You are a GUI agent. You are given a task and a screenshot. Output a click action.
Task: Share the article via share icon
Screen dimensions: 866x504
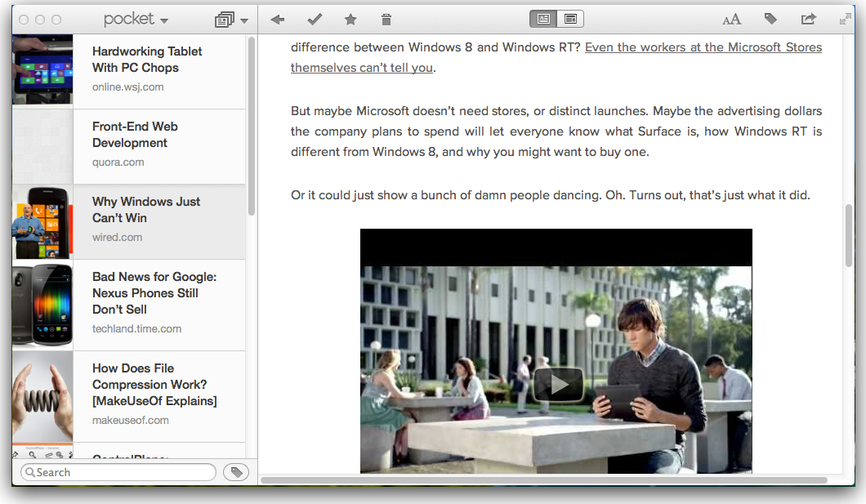(x=809, y=20)
